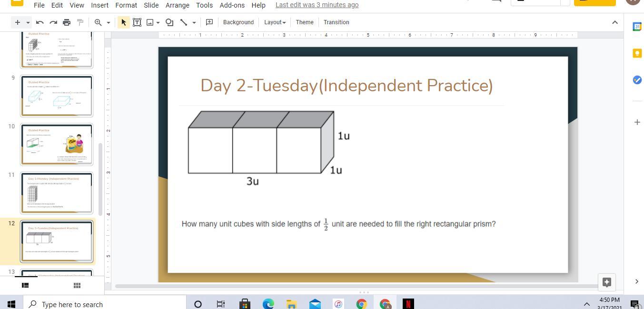644x309 pixels.
Task: Open the Mail app from the taskbar
Action: coord(315,304)
